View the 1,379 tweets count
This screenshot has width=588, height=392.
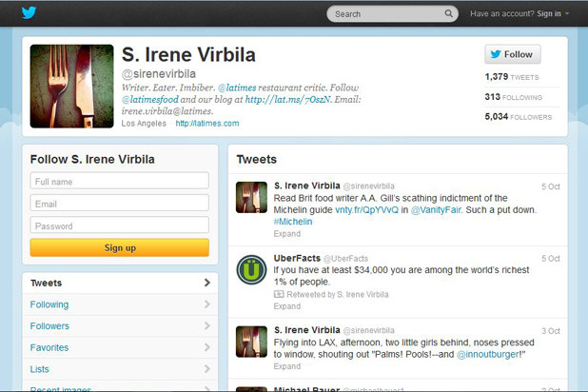[512, 77]
